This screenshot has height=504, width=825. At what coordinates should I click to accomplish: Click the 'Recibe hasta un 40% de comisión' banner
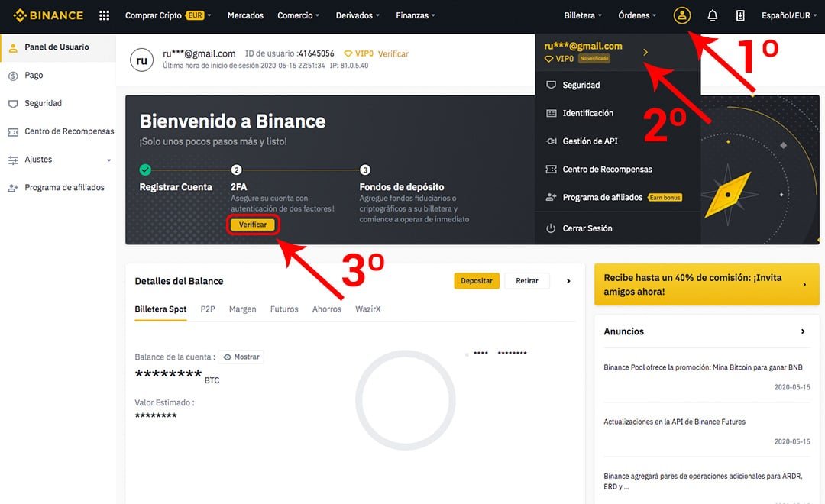pyautogui.click(x=707, y=285)
